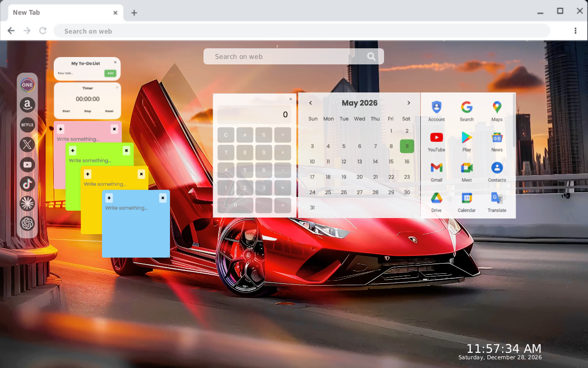Viewport: 588px width, 368px height.
Task: Open the X (Twitter) sidebar shortcut
Action: coord(28,144)
